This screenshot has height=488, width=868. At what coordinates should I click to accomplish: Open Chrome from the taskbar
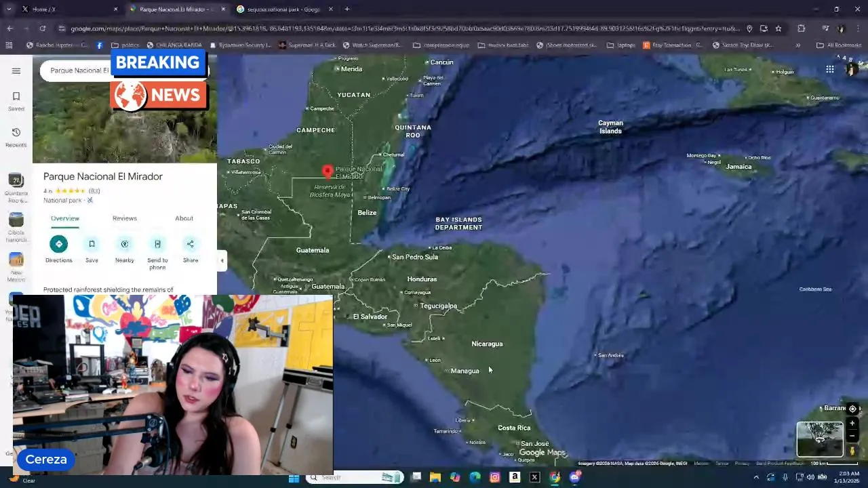point(555,478)
